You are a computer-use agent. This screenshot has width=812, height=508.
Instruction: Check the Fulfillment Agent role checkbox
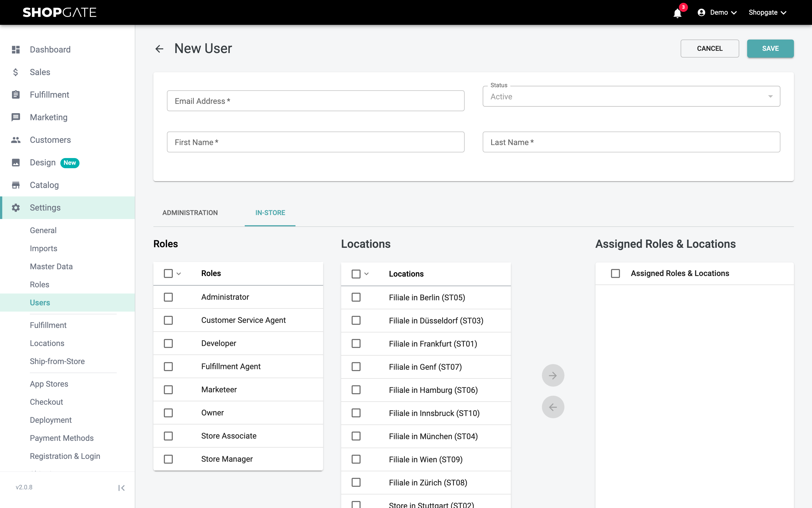168,367
